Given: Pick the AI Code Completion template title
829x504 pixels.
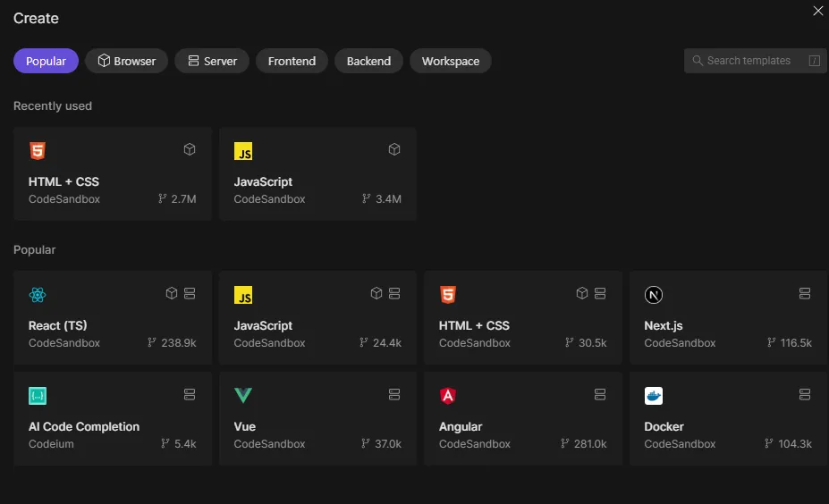Looking at the screenshot, I should coord(84,426).
